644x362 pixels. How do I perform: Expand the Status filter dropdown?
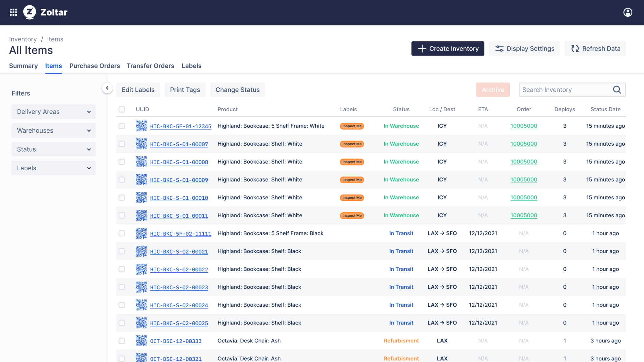pos(54,149)
